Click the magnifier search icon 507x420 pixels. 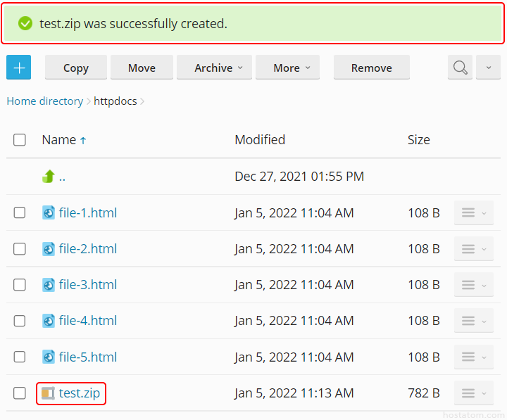(460, 68)
